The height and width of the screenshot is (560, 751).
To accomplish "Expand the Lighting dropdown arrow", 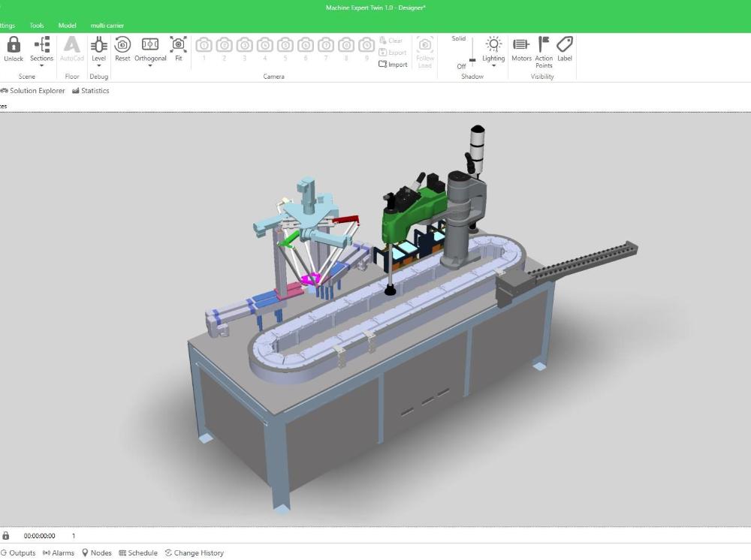I will 493,65.
